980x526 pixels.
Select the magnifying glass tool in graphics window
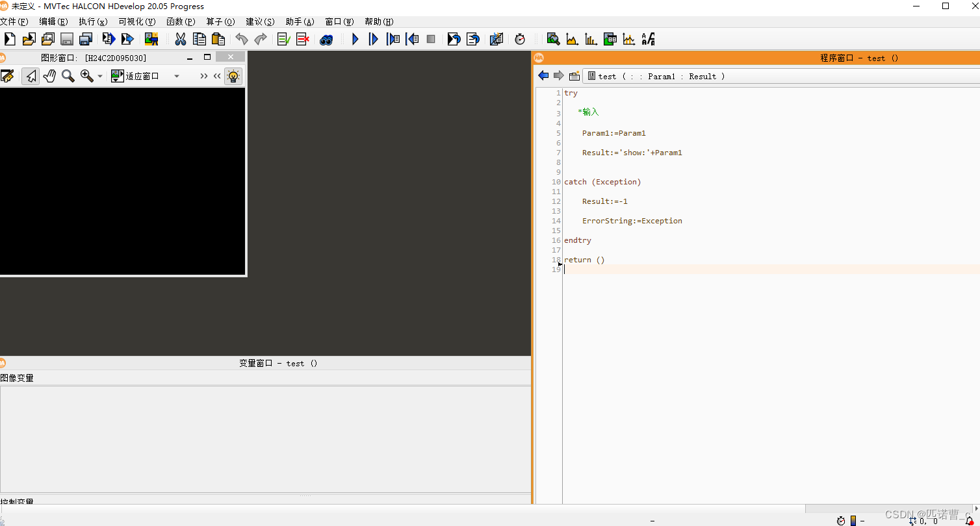pyautogui.click(x=68, y=76)
